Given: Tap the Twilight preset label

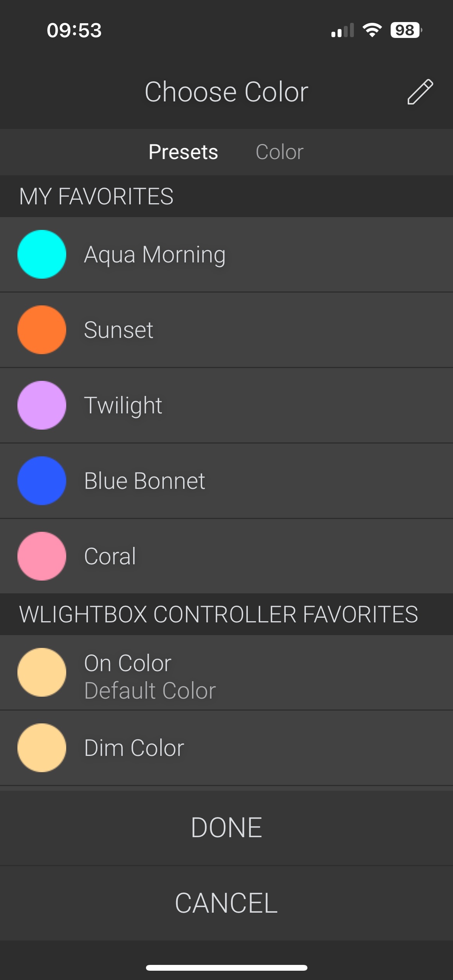Looking at the screenshot, I should pyautogui.click(x=123, y=406).
